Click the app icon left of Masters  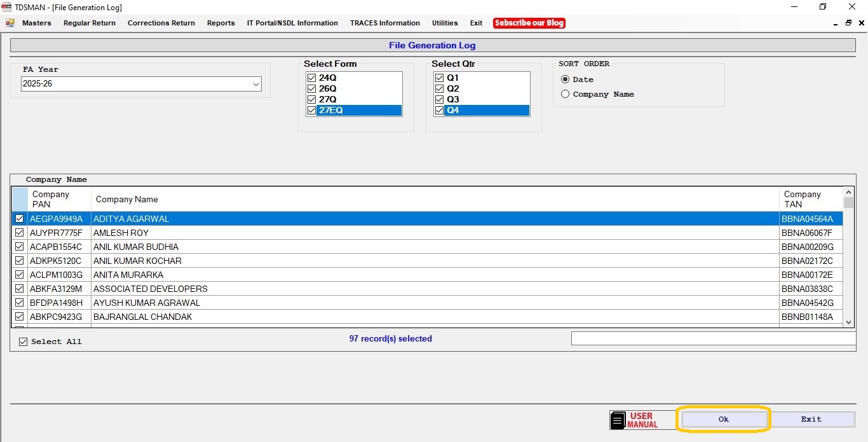tap(10, 23)
